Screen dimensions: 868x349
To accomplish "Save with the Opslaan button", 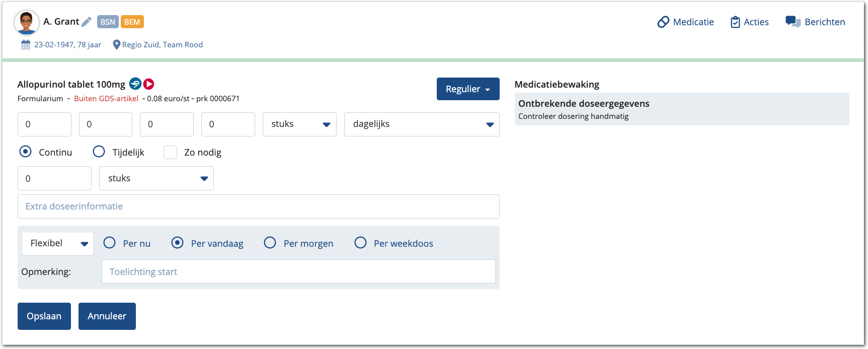I will pos(44,316).
